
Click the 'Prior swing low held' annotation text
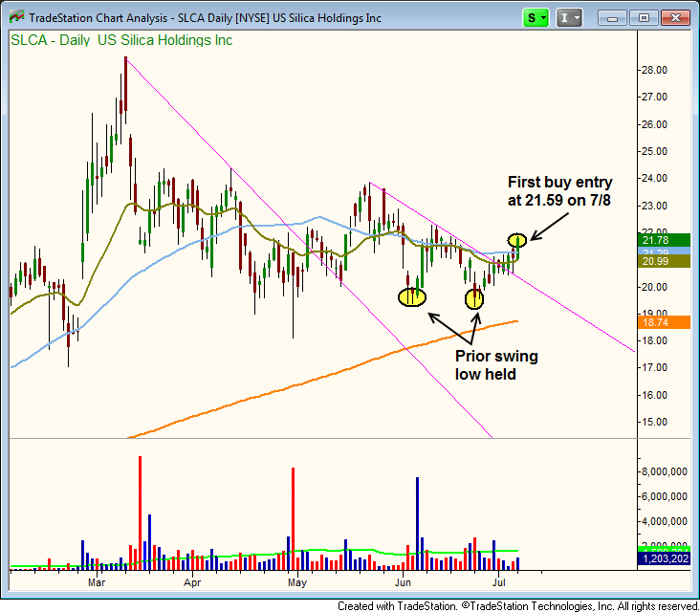pos(496,365)
